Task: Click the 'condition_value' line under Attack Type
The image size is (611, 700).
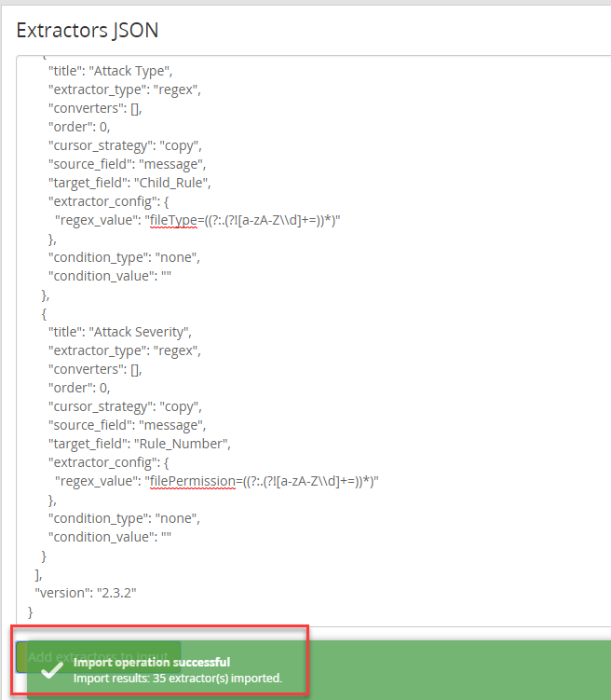Action: tap(110, 276)
